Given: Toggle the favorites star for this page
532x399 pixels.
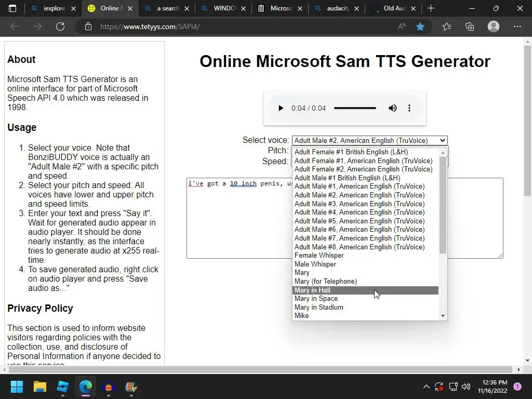Looking at the screenshot, I should [420, 26].
